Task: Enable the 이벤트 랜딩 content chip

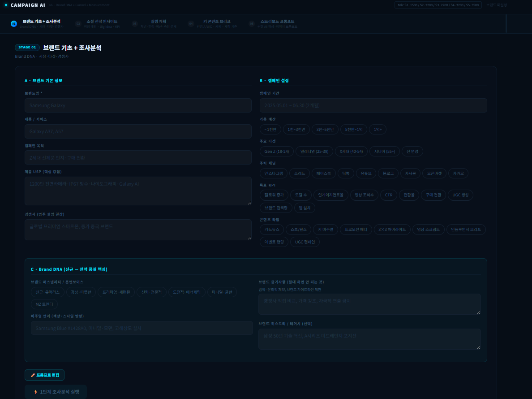Action: (274, 242)
